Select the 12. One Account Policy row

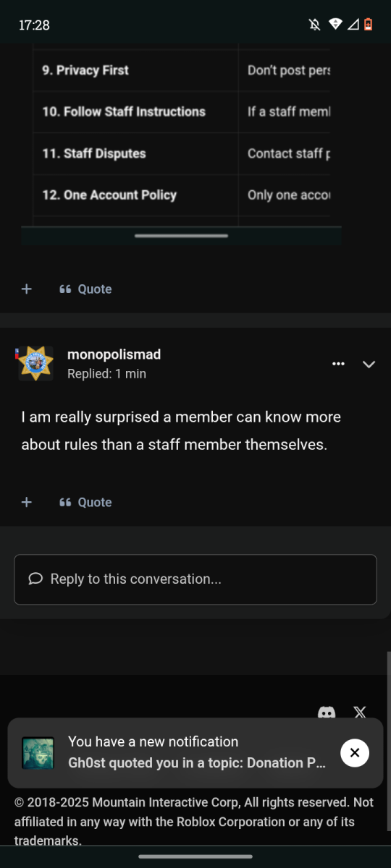(x=181, y=195)
